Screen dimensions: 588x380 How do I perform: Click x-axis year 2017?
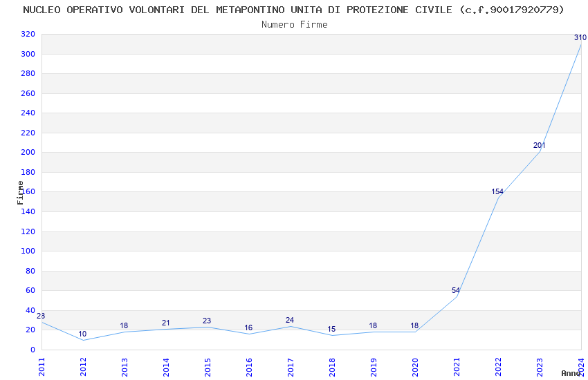(x=291, y=367)
